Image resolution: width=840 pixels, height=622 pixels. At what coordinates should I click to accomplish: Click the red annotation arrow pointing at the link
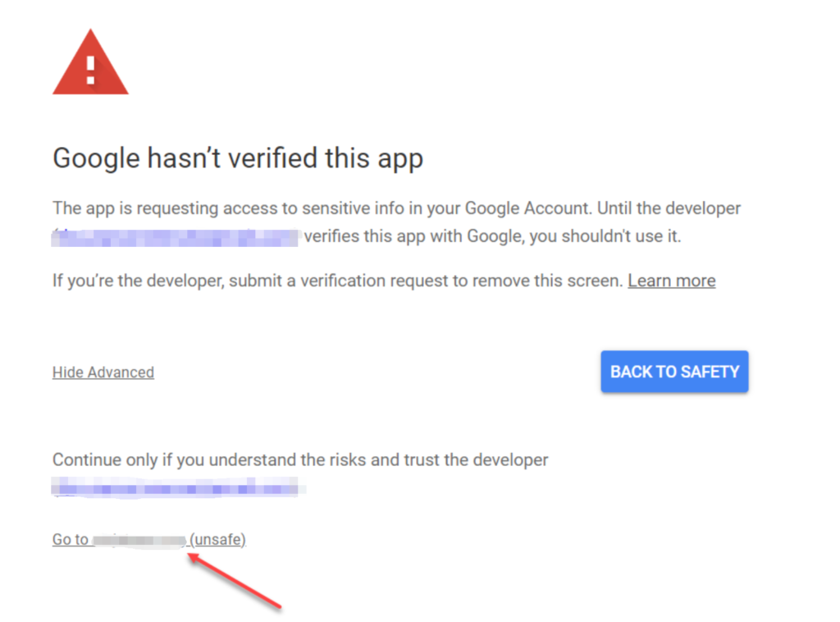(235, 581)
